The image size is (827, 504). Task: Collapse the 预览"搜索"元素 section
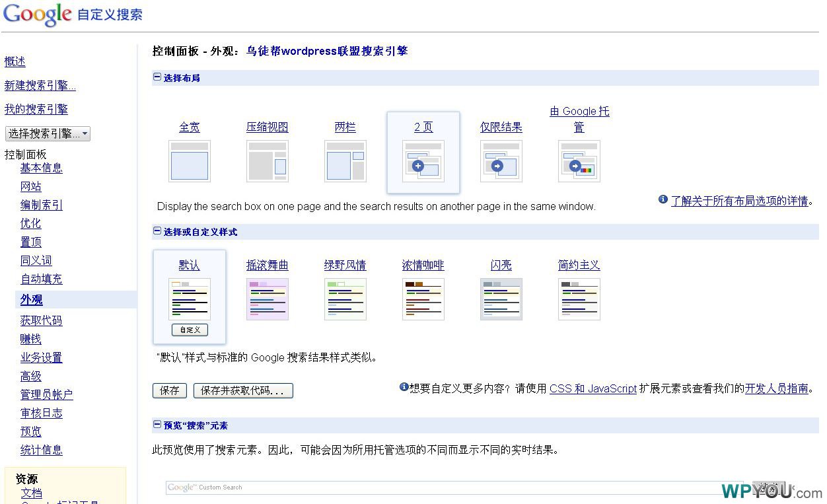[x=157, y=425]
